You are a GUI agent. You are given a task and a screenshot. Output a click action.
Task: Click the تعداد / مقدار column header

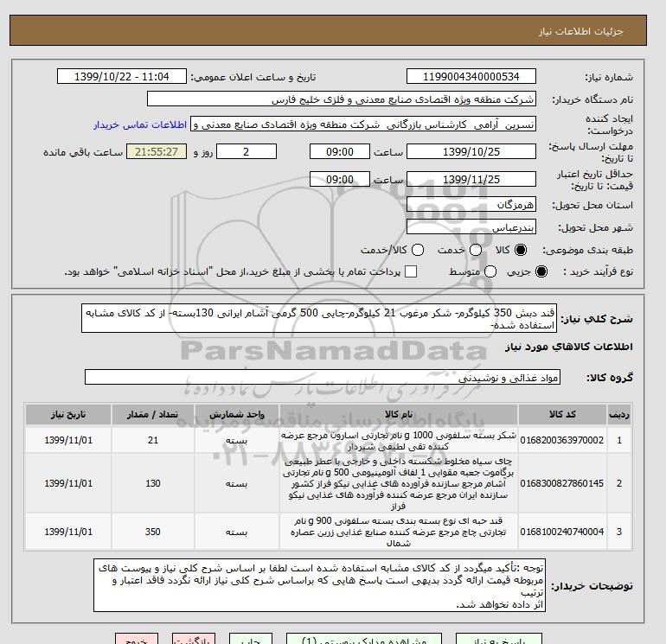pyautogui.click(x=153, y=414)
